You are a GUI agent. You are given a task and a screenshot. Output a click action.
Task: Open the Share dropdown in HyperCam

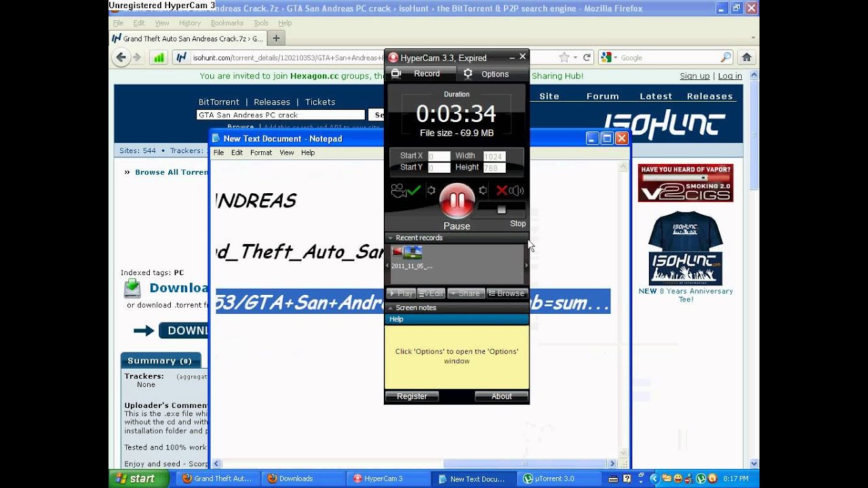(466, 293)
